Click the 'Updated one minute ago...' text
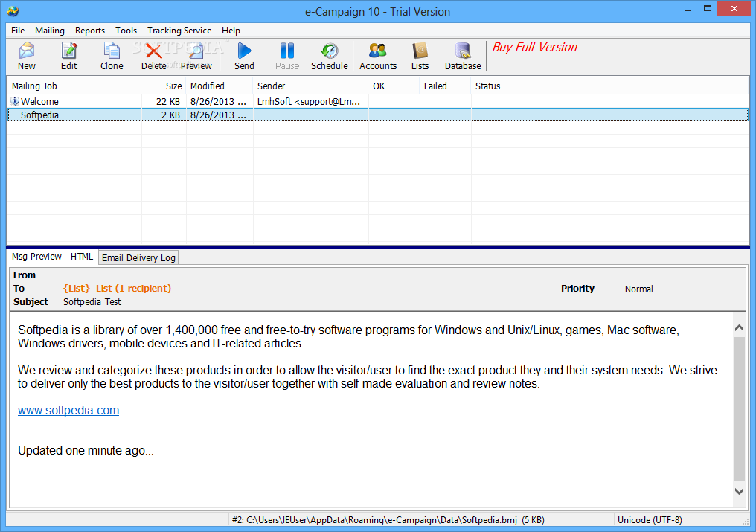The height and width of the screenshot is (532, 756). point(86,450)
